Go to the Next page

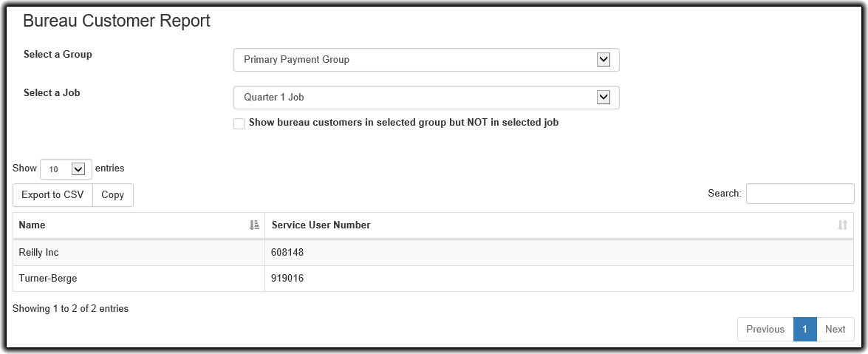click(835, 330)
